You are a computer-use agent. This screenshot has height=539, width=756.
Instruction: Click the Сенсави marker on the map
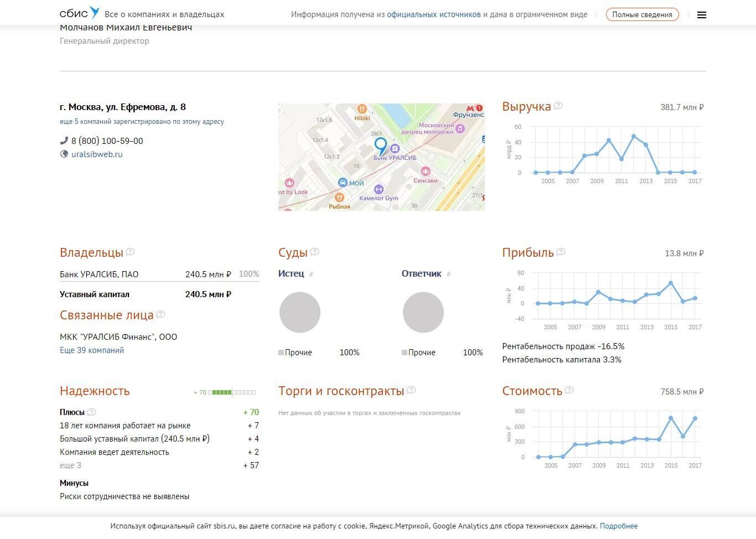point(426,172)
